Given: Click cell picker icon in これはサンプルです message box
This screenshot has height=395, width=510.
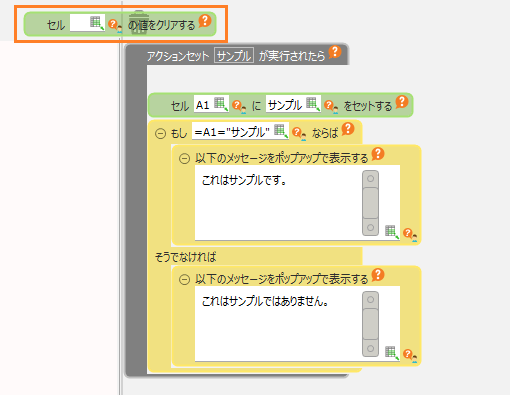Looking at the screenshot, I should 392,232.
